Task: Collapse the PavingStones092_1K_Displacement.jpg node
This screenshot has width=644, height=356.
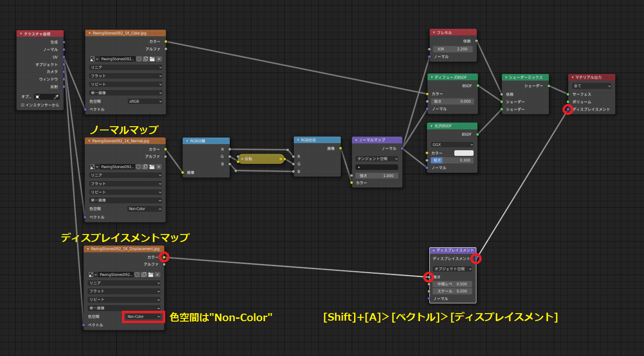Action: point(87,249)
